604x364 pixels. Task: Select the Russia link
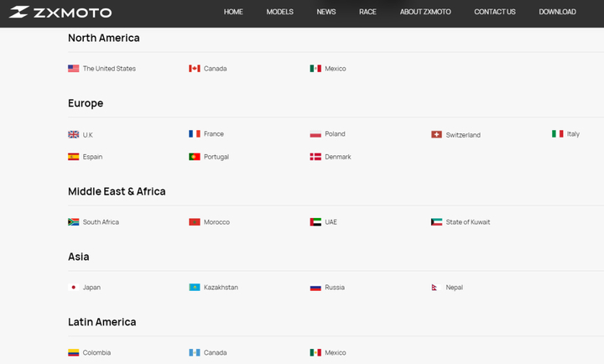tap(335, 288)
